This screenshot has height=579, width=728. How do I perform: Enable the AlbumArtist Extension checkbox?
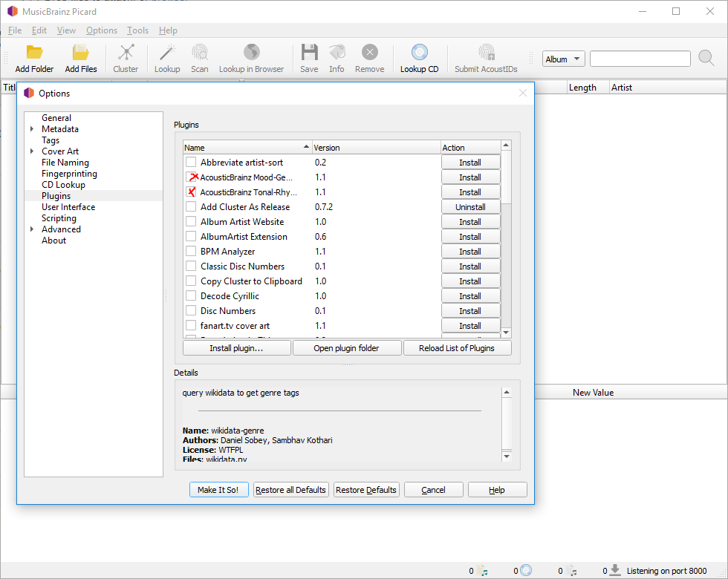point(191,237)
